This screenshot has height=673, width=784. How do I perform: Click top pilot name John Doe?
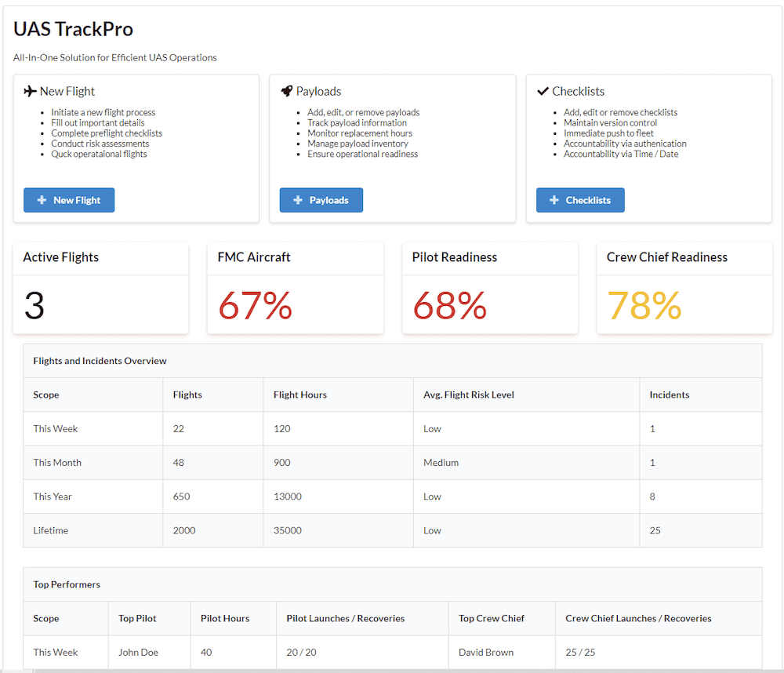coord(138,653)
